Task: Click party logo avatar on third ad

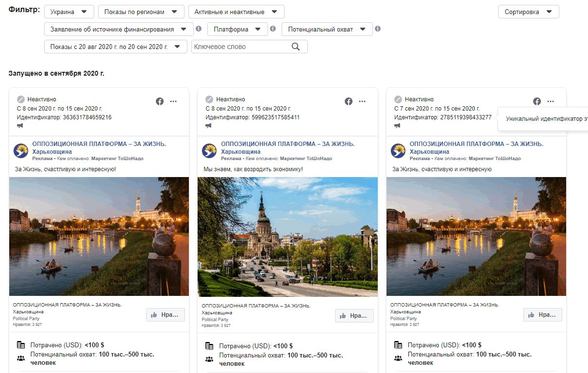Action: click(398, 151)
